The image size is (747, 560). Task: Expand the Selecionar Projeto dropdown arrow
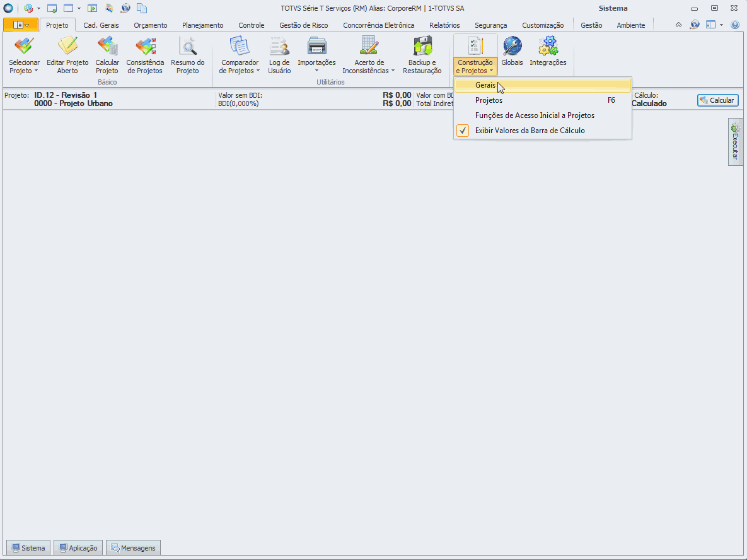[x=36, y=71]
